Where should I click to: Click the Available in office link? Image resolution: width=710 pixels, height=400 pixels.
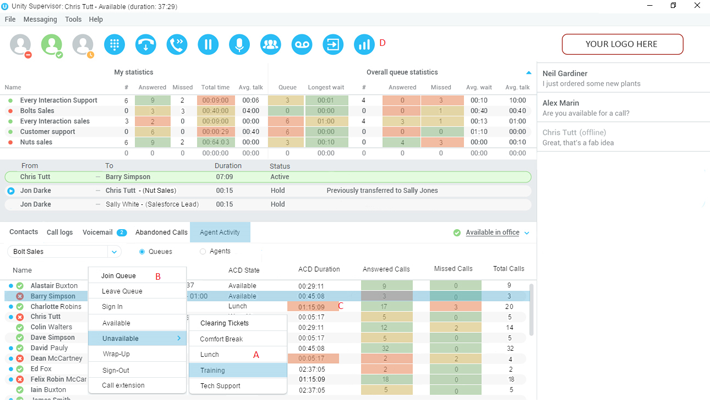click(493, 232)
